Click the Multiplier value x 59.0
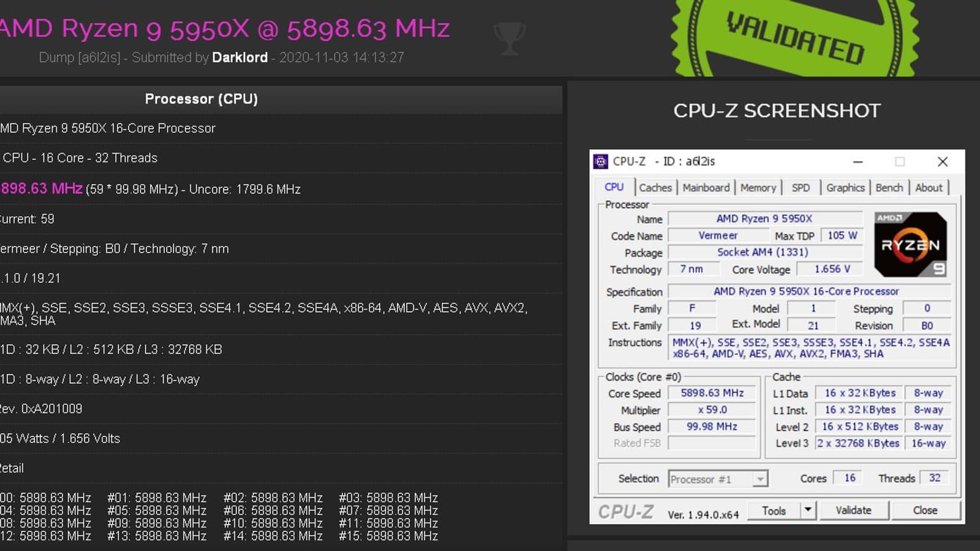This screenshot has height=551, width=980. [x=712, y=410]
